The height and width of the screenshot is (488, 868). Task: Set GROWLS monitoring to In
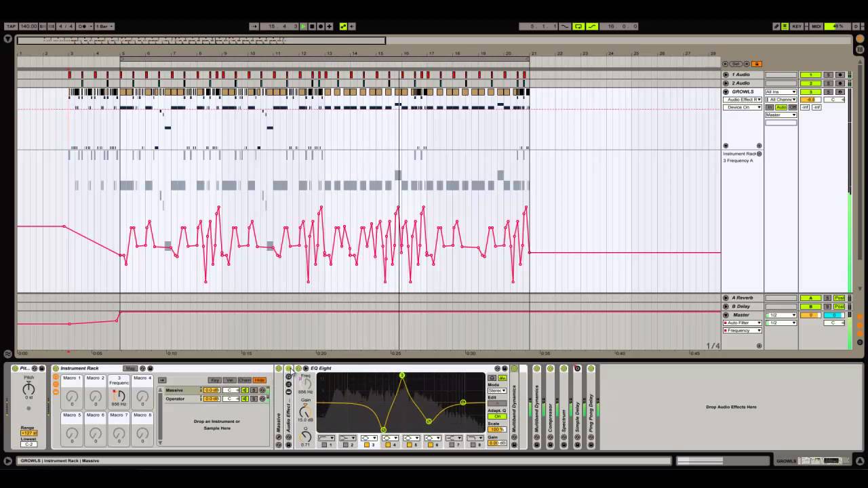tap(770, 107)
